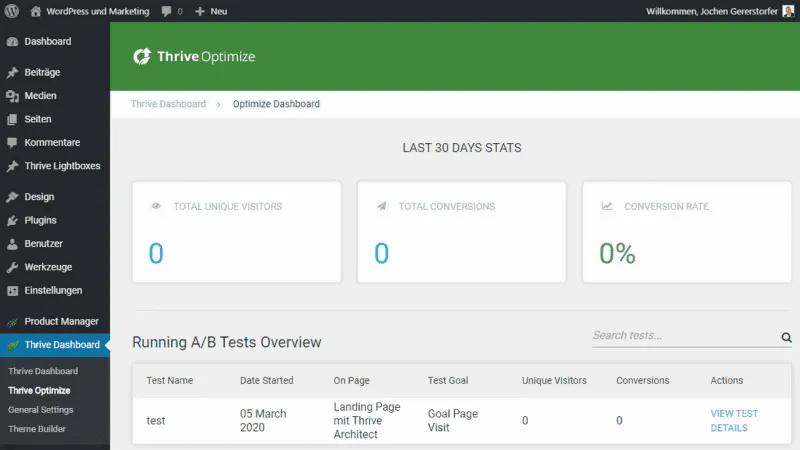Click the Total Conversions card

click(x=462, y=232)
